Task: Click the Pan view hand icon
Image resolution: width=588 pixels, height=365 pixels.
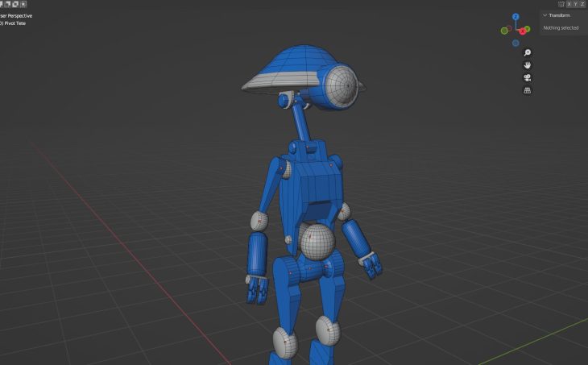Action: [x=527, y=65]
